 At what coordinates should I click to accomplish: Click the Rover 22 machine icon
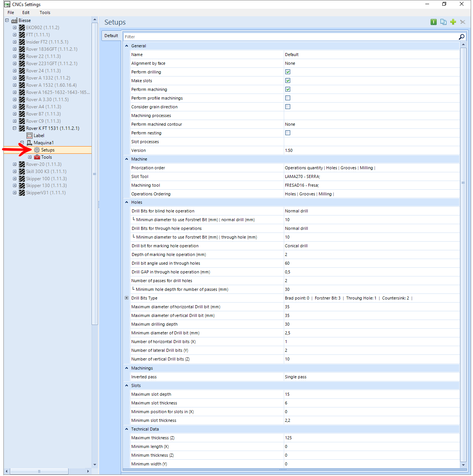(x=22, y=56)
